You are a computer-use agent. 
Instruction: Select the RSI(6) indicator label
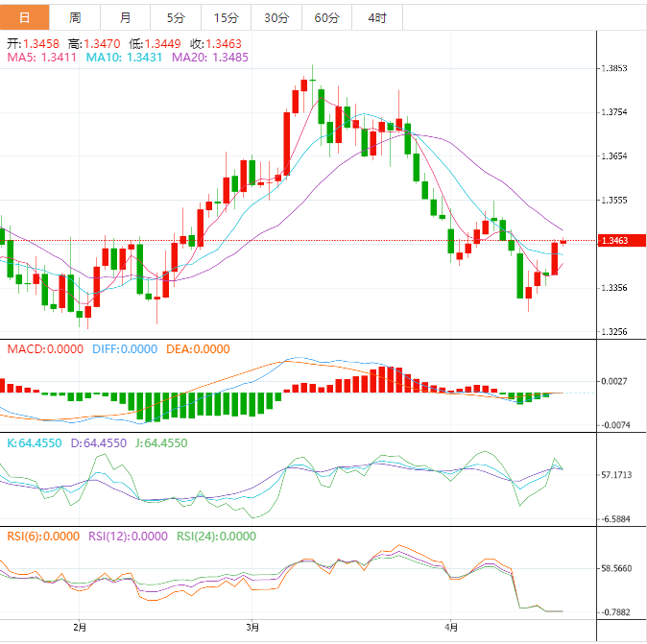tap(43, 537)
